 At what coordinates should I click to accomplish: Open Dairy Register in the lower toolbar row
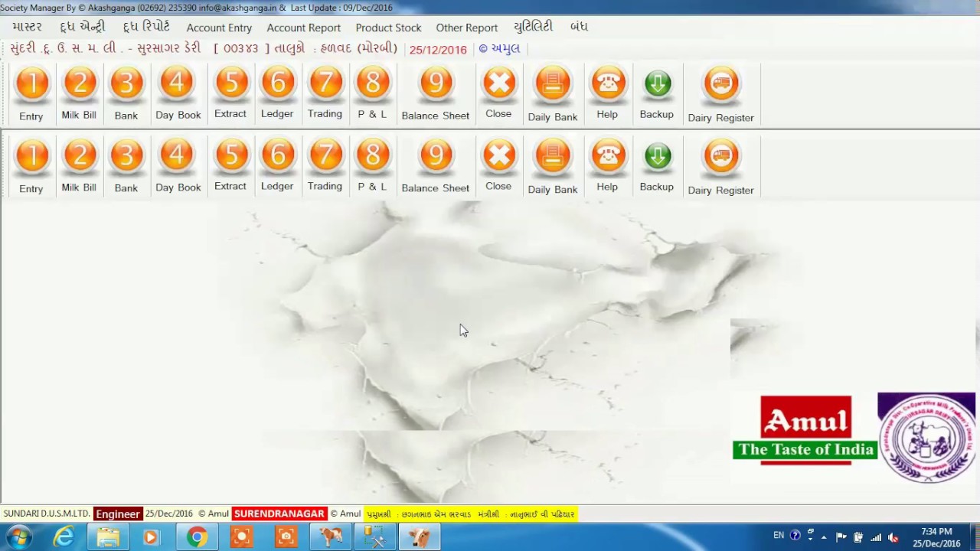[x=721, y=166]
